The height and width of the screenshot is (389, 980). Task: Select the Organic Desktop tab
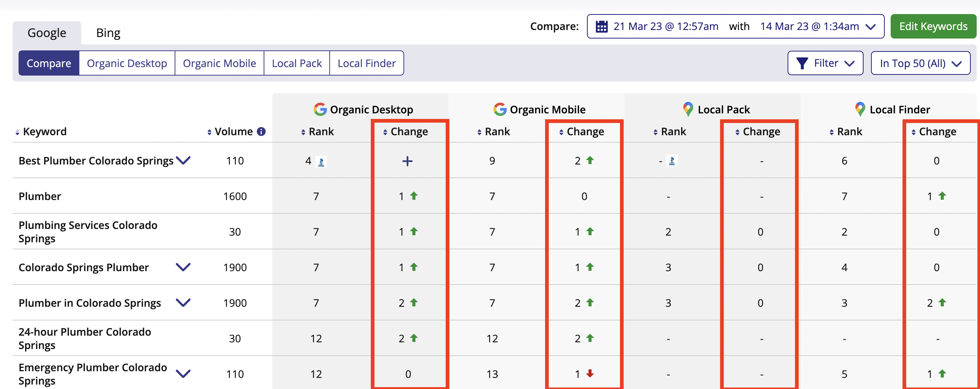127,63
